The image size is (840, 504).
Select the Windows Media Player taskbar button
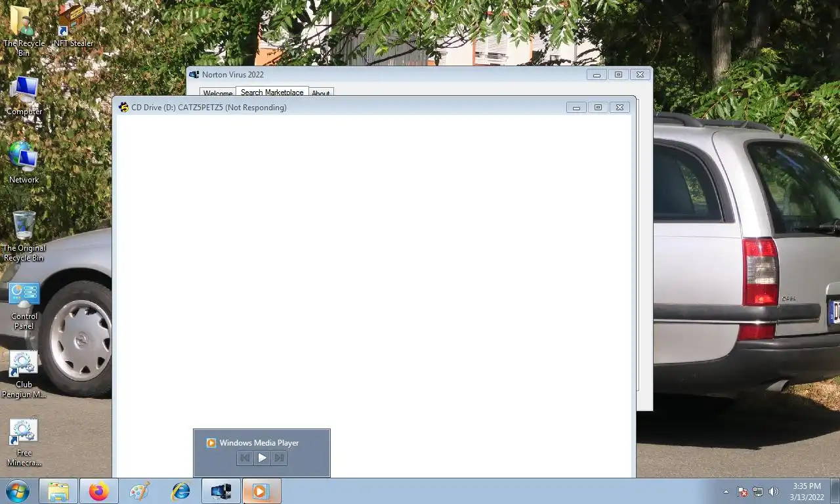[262, 491]
